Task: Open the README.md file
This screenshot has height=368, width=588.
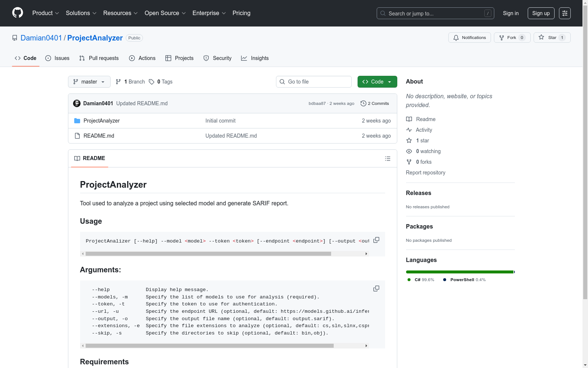Action: point(99,136)
